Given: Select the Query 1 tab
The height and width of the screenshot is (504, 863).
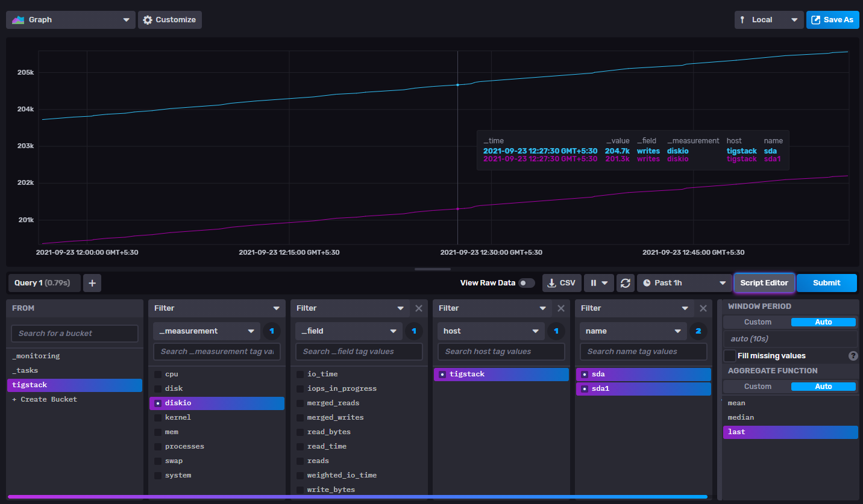Looking at the screenshot, I should [x=43, y=282].
